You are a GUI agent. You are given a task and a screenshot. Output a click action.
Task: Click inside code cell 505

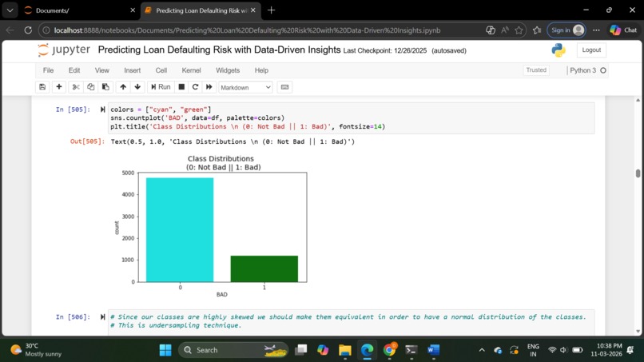[351, 118]
